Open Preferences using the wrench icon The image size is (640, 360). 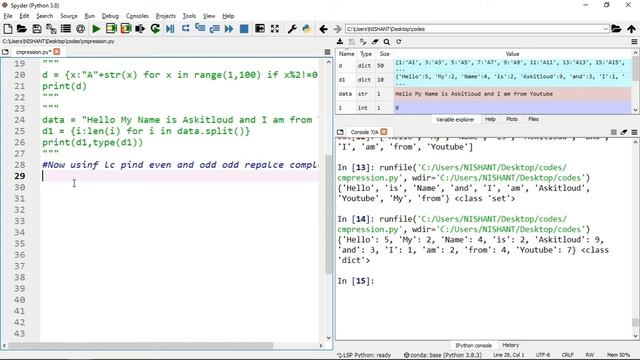292,29
